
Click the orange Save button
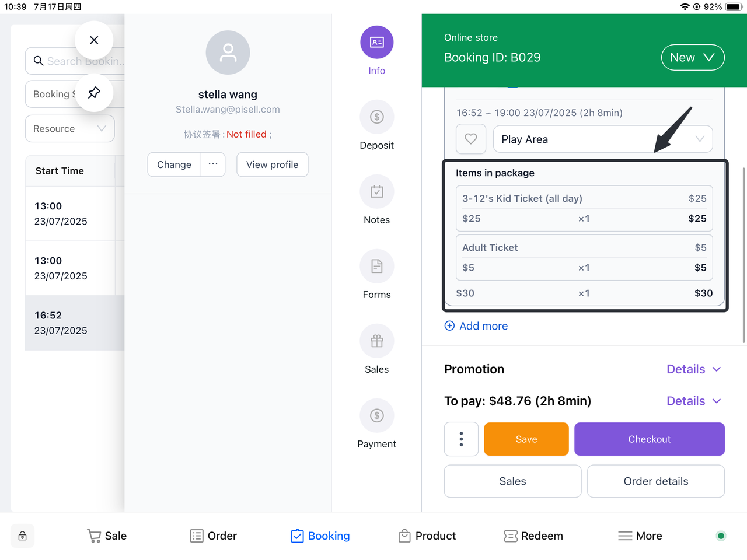click(526, 439)
